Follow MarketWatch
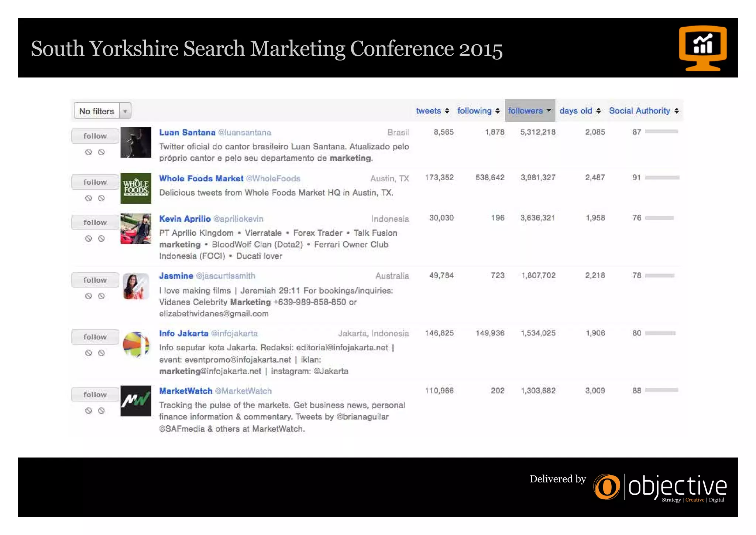Viewport: 756px width, 535px height. point(95,395)
